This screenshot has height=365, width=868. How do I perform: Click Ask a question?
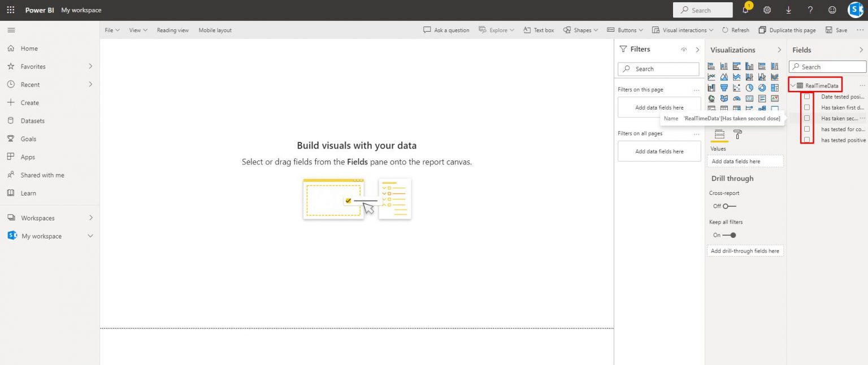point(446,30)
